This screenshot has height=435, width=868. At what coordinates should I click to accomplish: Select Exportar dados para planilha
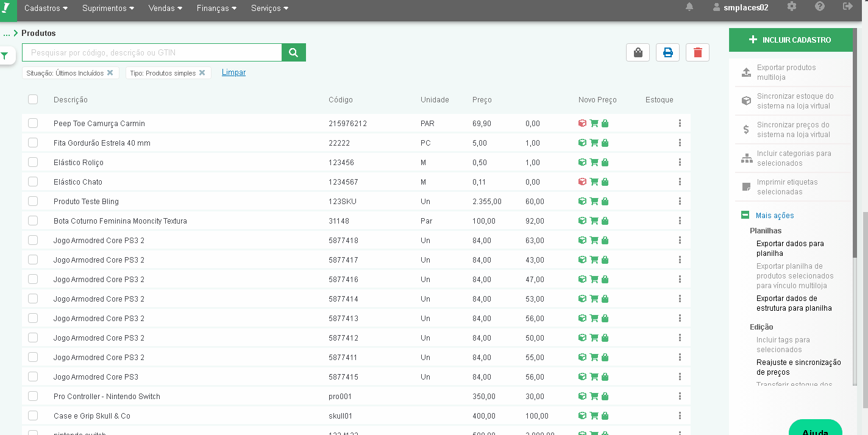pyautogui.click(x=790, y=248)
